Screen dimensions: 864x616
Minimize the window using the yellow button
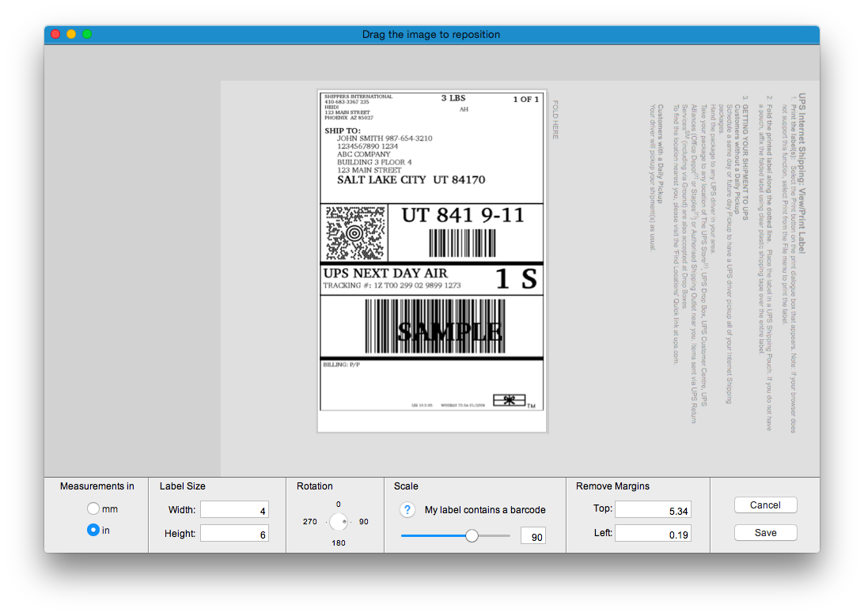pos(71,34)
